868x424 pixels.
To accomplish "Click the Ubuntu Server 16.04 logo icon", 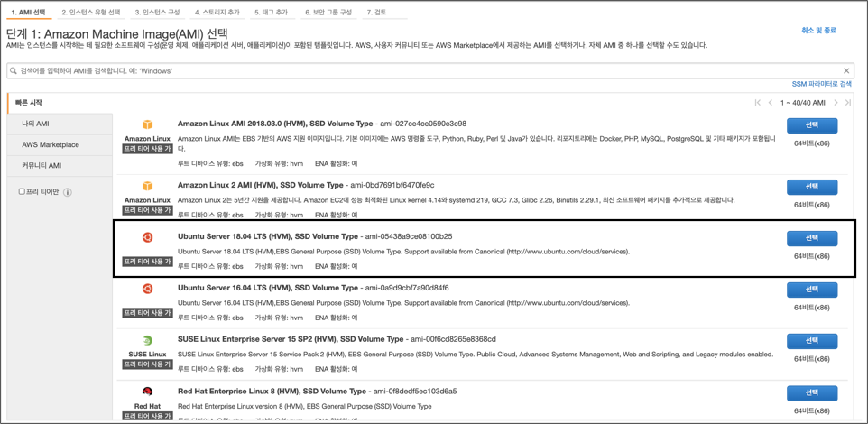I will click(x=147, y=289).
